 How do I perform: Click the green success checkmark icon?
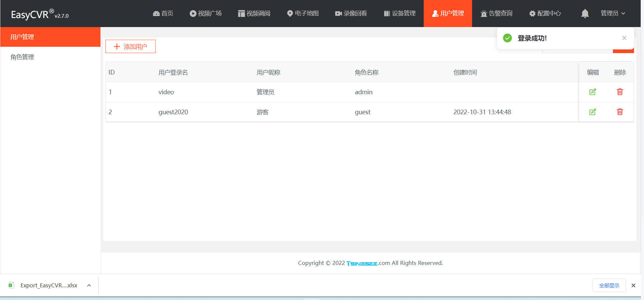507,38
